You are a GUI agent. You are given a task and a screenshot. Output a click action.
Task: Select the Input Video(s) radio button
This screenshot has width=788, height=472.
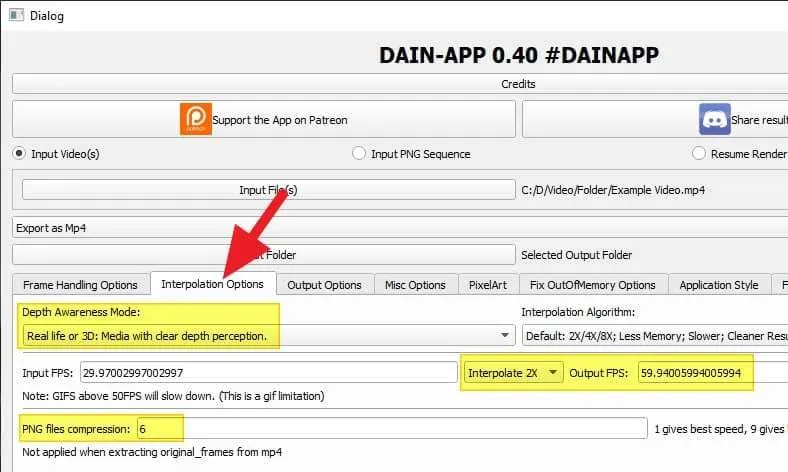point(19,153)
